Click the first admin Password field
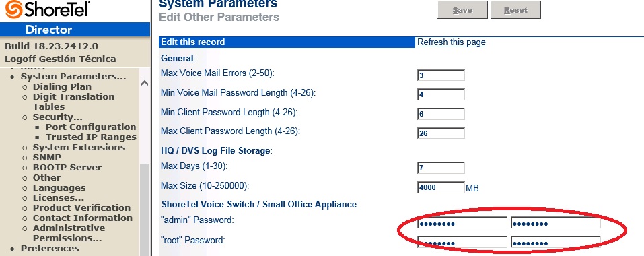The width and height of the screenshot is (644, 256). (x=462, y=223)
